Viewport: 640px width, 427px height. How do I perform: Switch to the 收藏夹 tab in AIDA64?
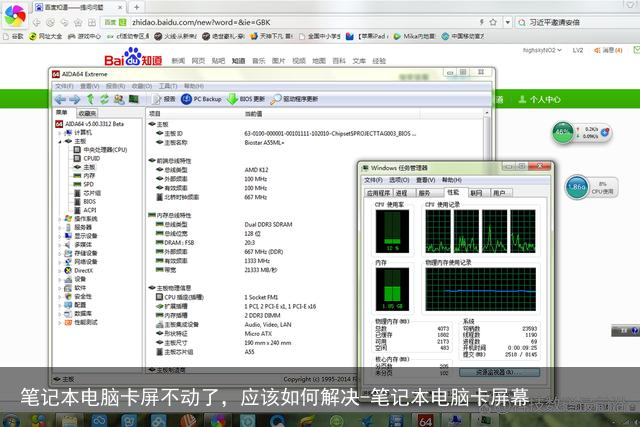point(87,113)
